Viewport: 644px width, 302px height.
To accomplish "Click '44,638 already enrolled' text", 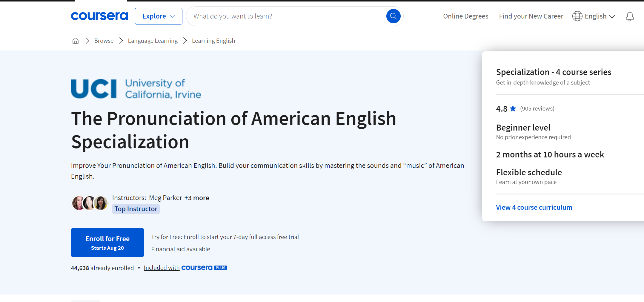I will coord(102,268).
